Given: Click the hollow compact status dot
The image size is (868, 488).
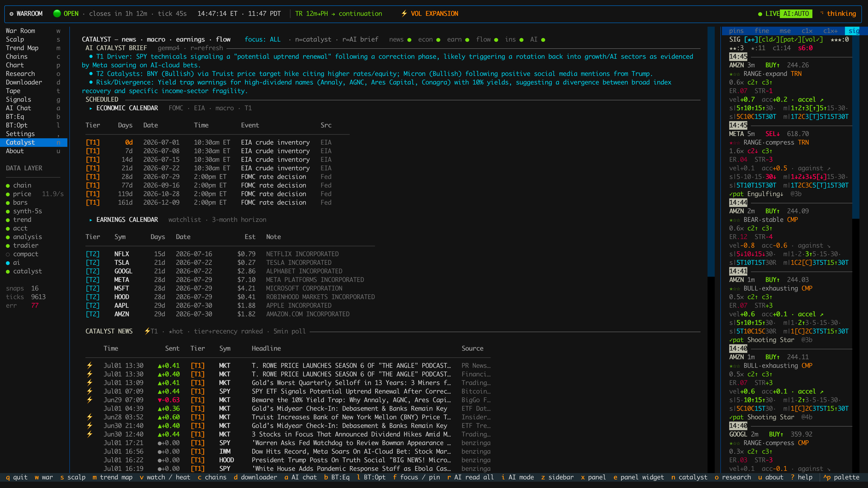Looking at the screenshot, I should [x=8, y=254].
